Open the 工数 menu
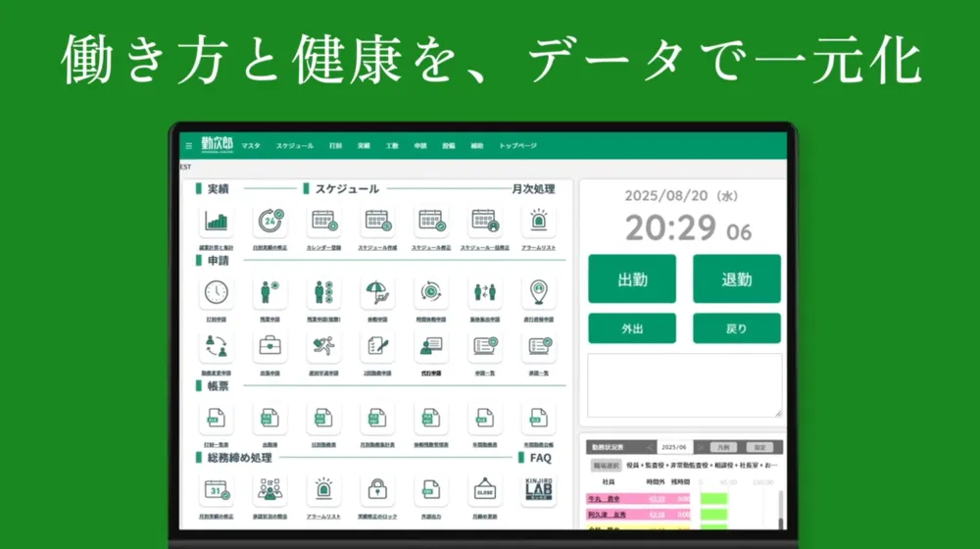Screen dimensions: 980x549 click(392, 146)
